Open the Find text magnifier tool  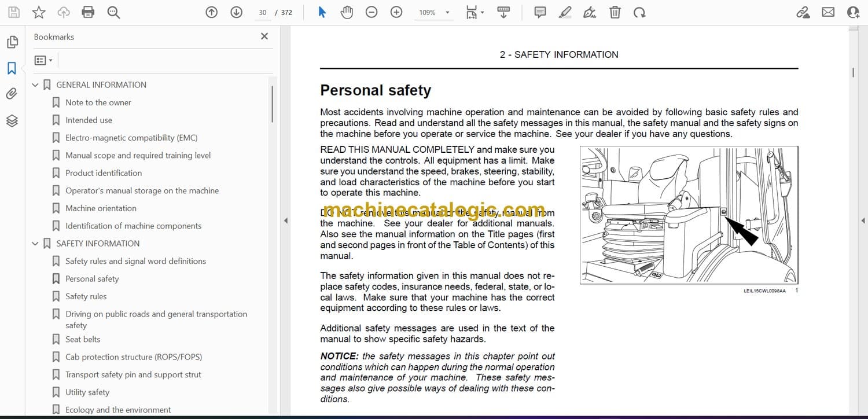113,12
